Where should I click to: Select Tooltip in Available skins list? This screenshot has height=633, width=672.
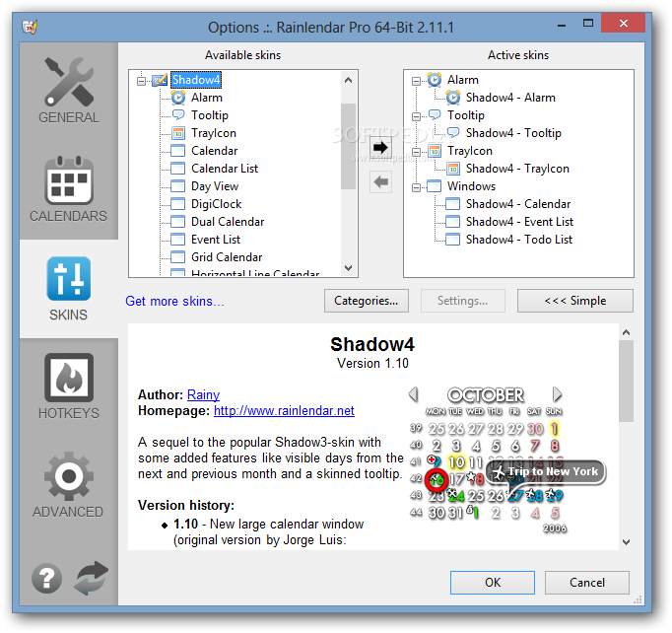210,115
